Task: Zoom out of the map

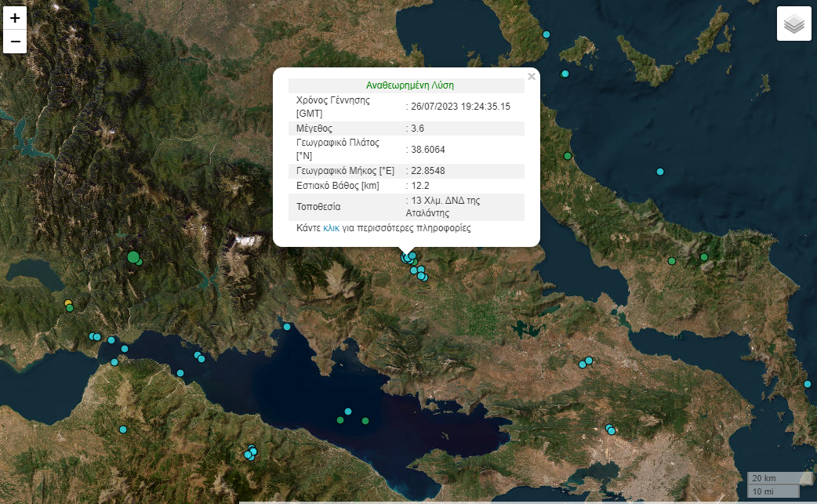Action: tap(15, 41)
